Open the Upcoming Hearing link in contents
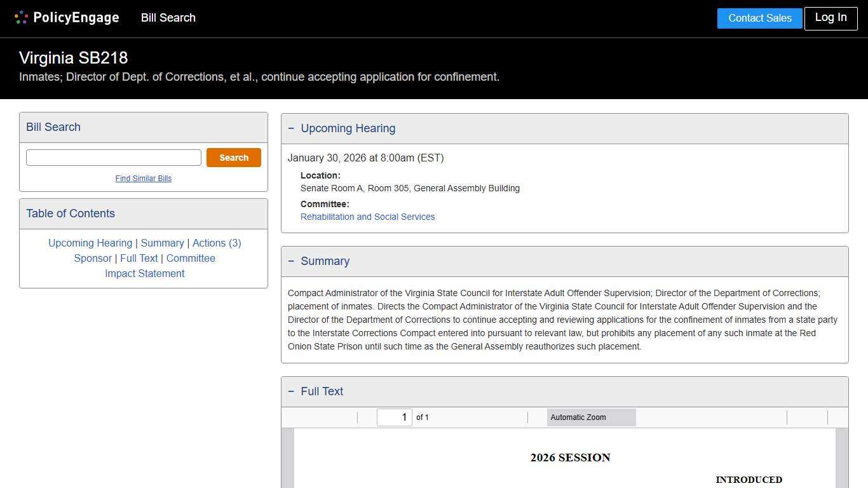This screenshot has height=488, width=868. pyautogui.click(x=90, y=243)
